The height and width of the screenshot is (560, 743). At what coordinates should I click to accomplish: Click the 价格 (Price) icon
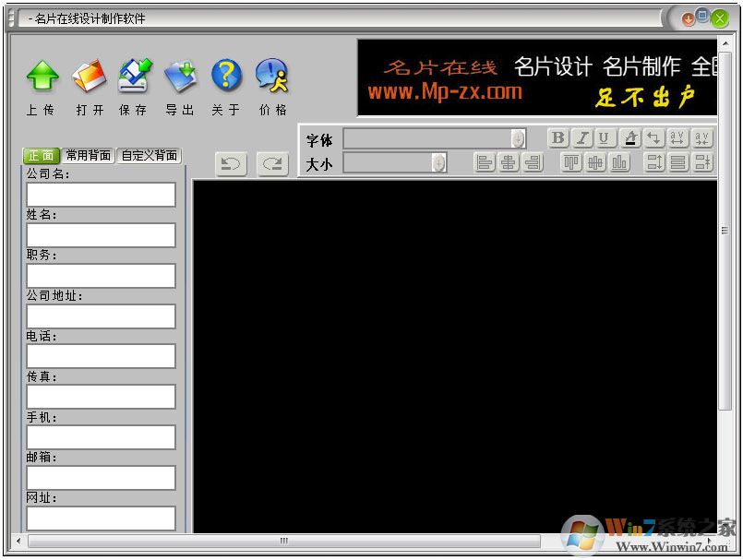point(272,76)
